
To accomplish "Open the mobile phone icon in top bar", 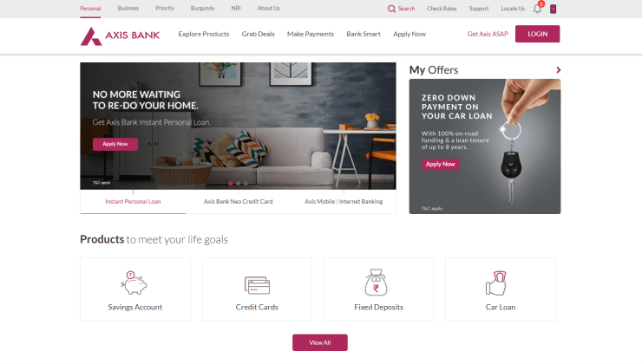I will click(554, 9).
